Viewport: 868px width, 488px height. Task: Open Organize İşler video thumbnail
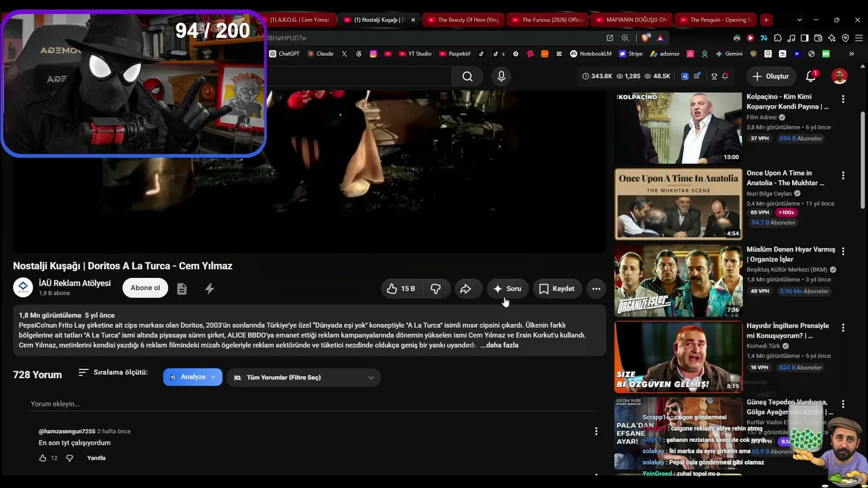point(678,281)
